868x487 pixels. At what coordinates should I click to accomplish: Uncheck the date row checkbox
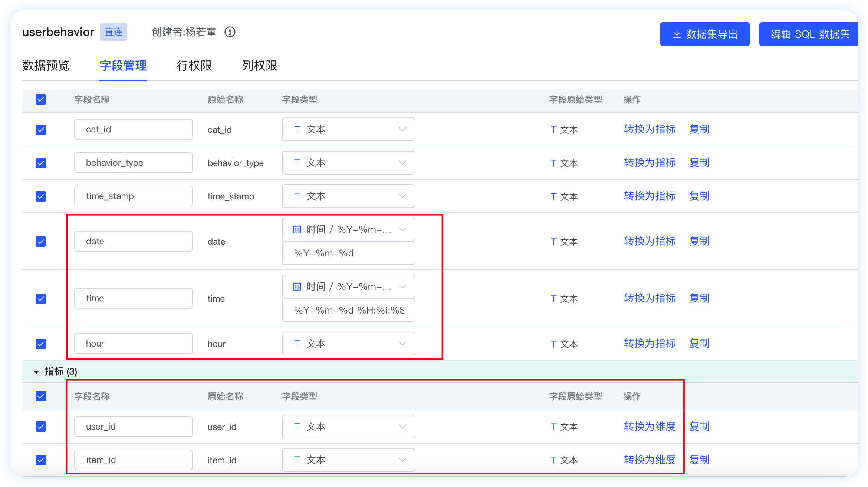coord(41,242)
